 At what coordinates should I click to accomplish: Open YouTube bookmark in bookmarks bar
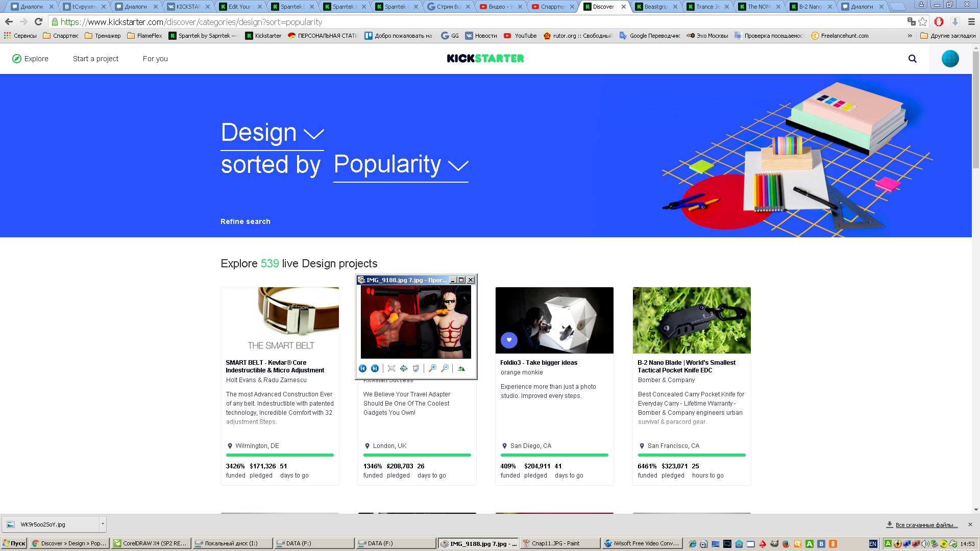pyautogui.click(x=520, y=36)
